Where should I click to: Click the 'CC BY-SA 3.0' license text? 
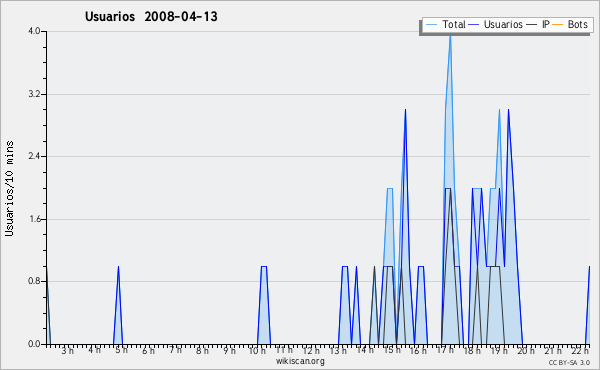tap(569, 362)
